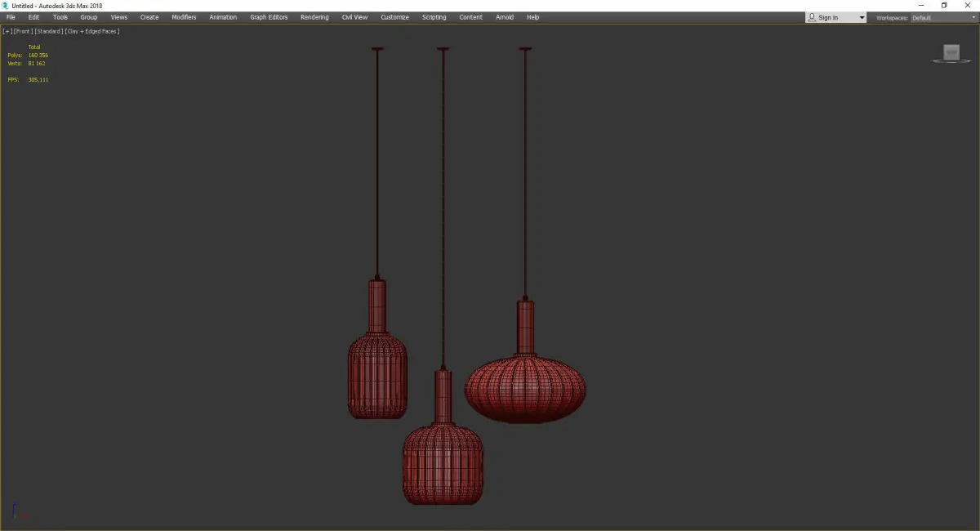
Task: Expand the Sign In dropdown arrow
Action: (862, 17)
